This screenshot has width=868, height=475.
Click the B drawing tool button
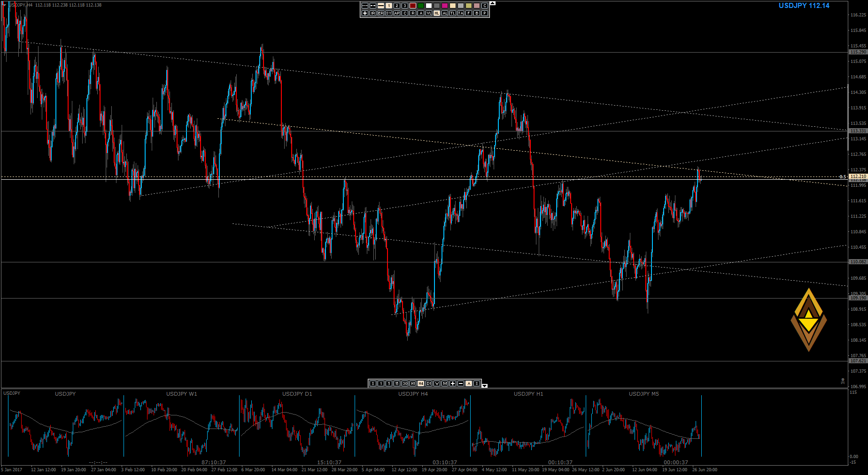(x=477, y=13)
